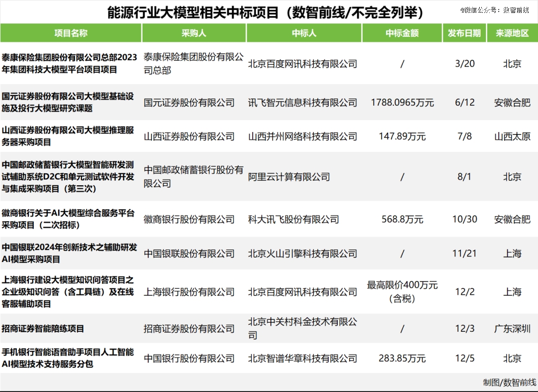Click the date 12/2
Screen dimensions: 538x392
[x=465, y=292]
